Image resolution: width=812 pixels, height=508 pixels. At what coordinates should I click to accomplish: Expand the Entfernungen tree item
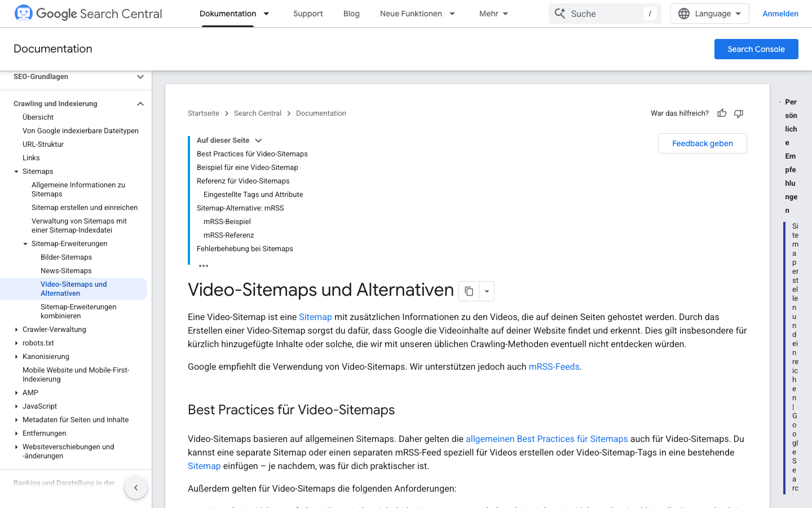click(x=16, y=433)
